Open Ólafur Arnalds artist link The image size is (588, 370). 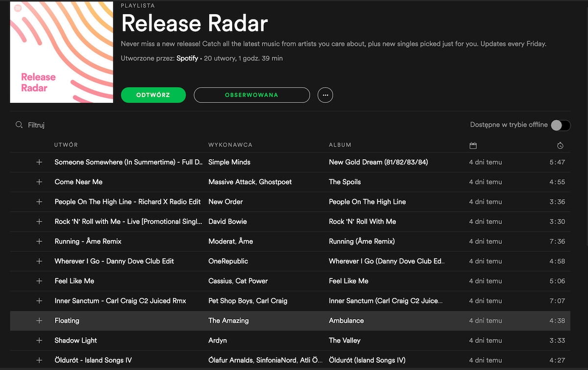coord(231,360)
